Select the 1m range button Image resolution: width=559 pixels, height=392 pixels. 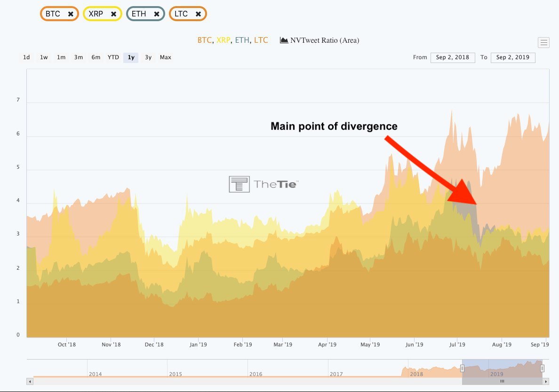pyautogui.click(x=61, y=57)
